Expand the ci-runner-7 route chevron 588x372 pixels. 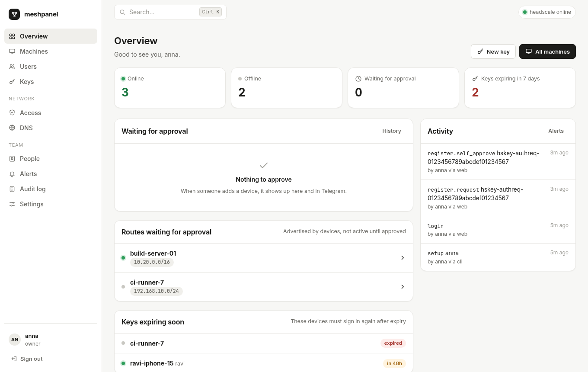coord(403,287)
